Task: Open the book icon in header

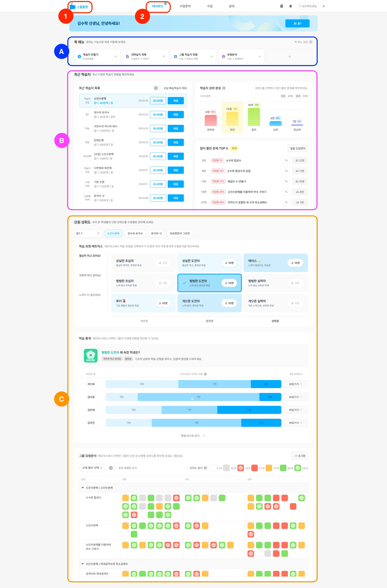Action: click(x=281, y=6)
